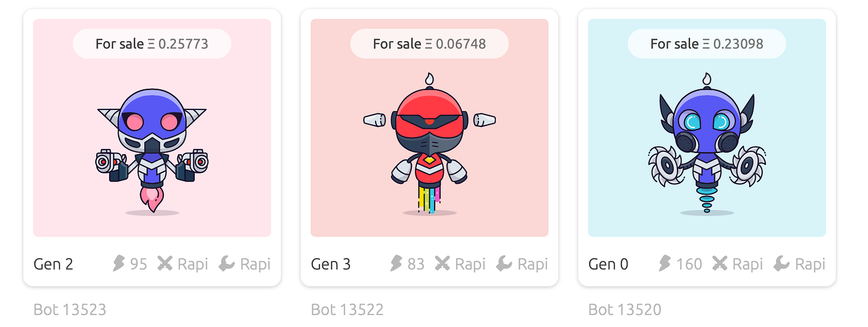The image size is (868, 327).
Task: Click the lightning bolt icon on Gen 3 card
Action: point(396,264)
